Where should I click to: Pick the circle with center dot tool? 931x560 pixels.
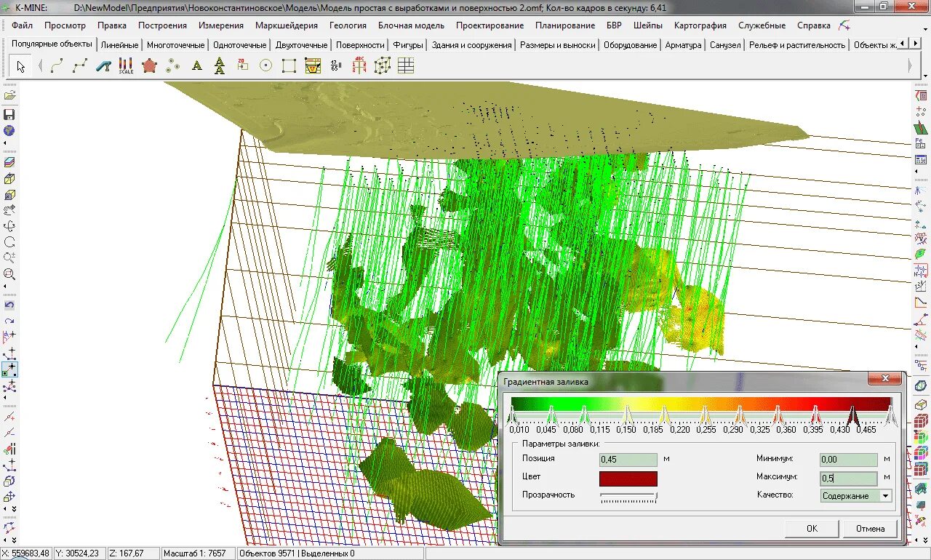pos(265,66)
